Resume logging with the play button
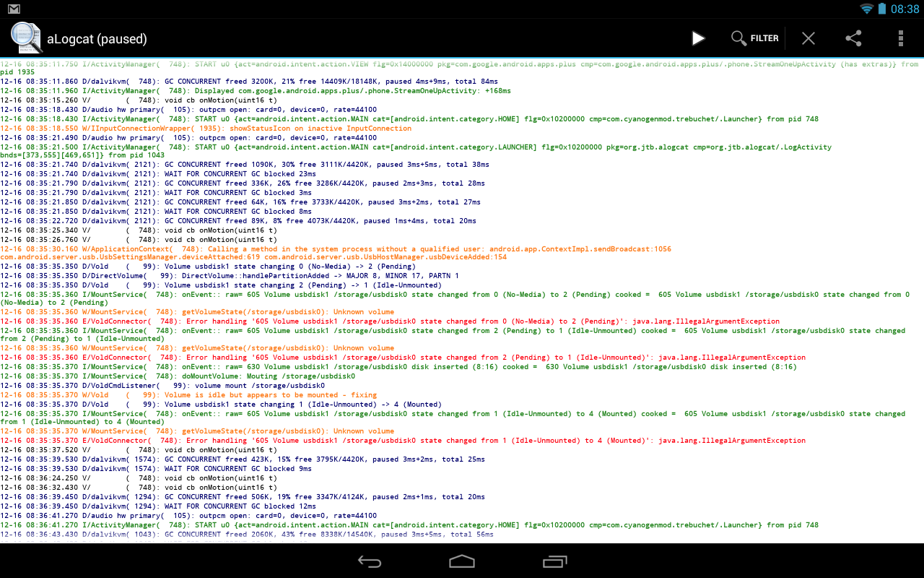Image resolution: width=924 pixels, height=578 pixels. coord(698,38)
